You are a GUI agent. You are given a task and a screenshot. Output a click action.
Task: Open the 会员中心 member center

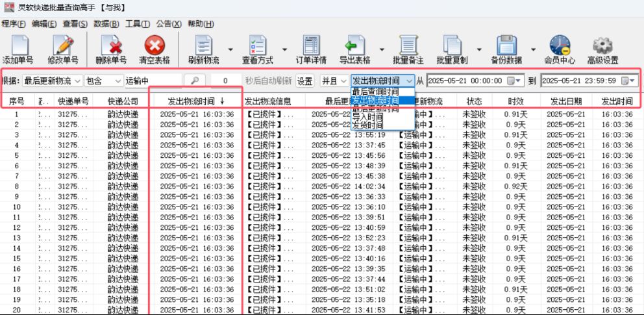tap(560, 50)
